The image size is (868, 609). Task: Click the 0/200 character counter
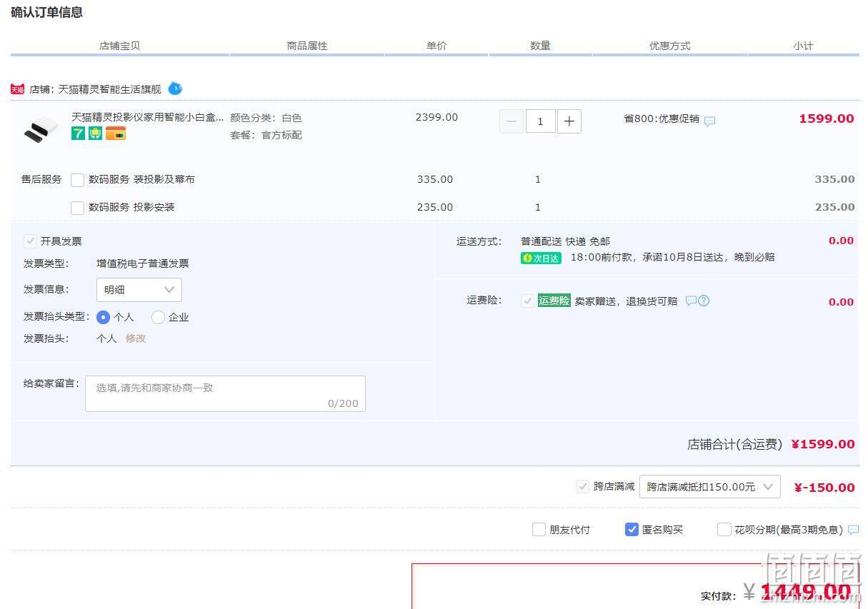343,403
